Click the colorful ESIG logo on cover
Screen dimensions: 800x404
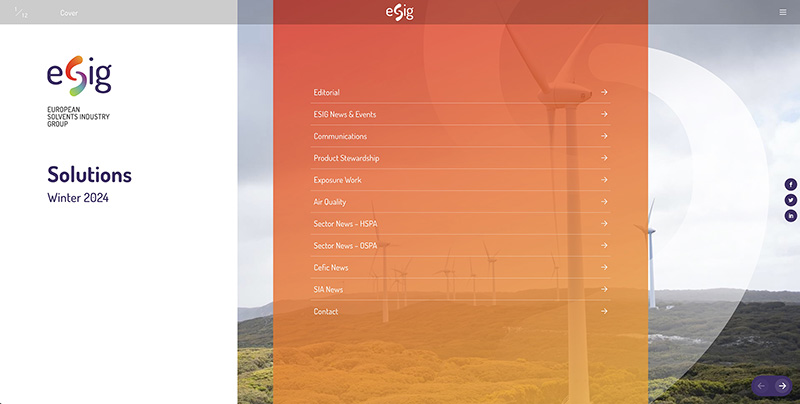click(x=79, y=75)
